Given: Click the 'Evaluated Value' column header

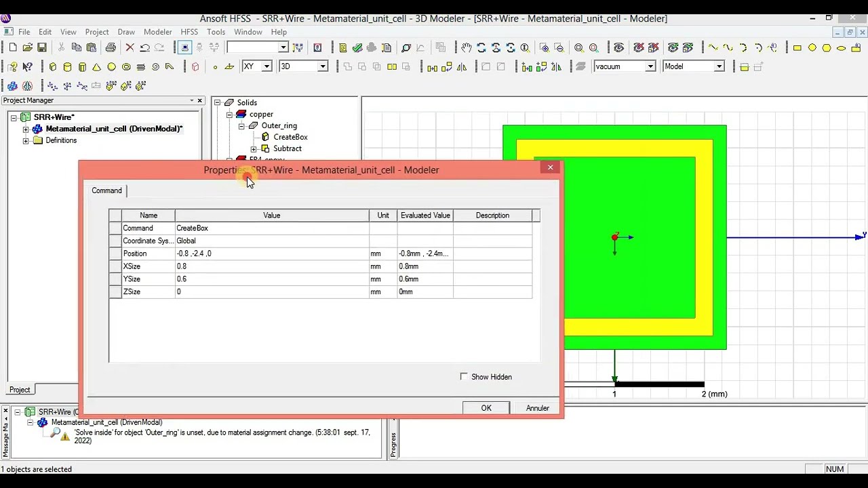Looking at the screenshot, I should (x=425, y=216).
